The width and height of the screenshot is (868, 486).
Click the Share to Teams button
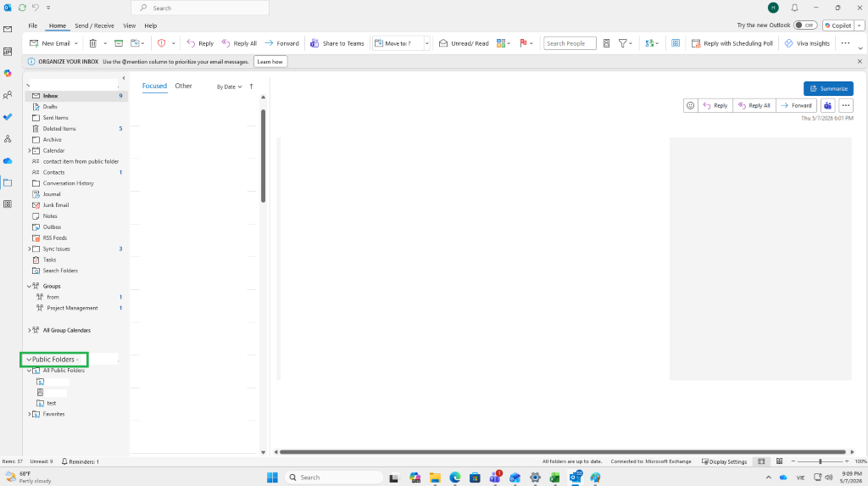[x=337, y=43]
